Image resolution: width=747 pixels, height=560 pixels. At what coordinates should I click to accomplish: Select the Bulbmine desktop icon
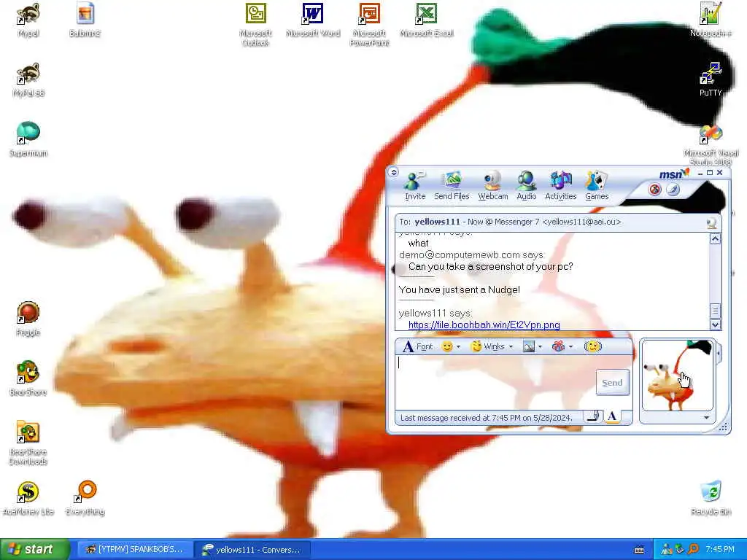(85, 20)
